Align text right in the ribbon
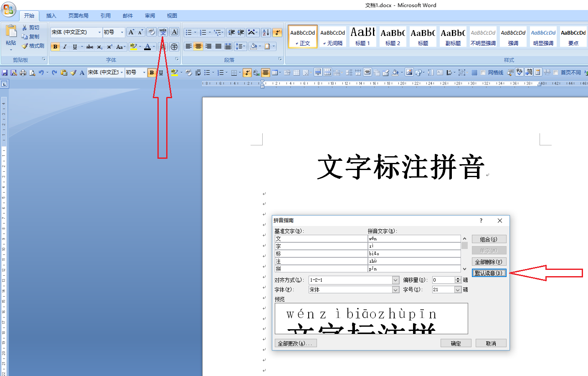 208,46
